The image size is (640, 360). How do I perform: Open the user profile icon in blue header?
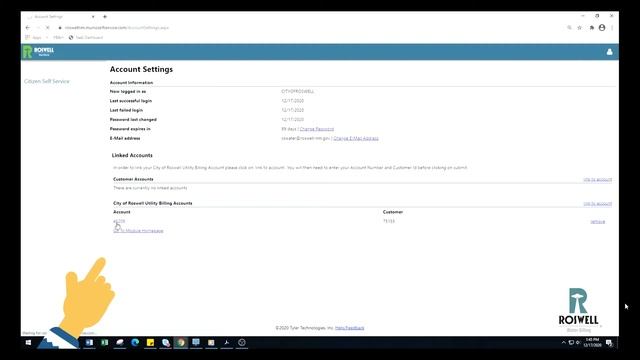pyautogui.click(x=609, y=52)
